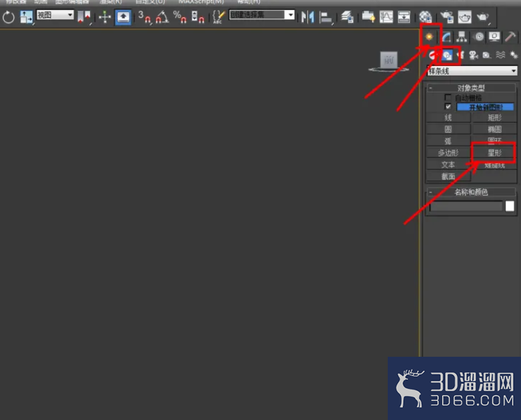Click the 星形 star shape button
Image resolution: width=521 pixels, height=420 pixels.
494,152
